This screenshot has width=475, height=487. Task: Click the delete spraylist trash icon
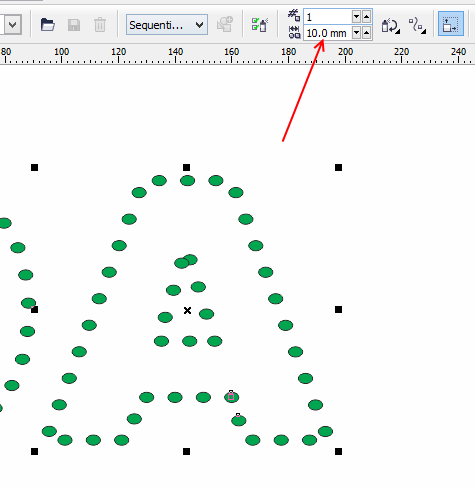[100, 25]
